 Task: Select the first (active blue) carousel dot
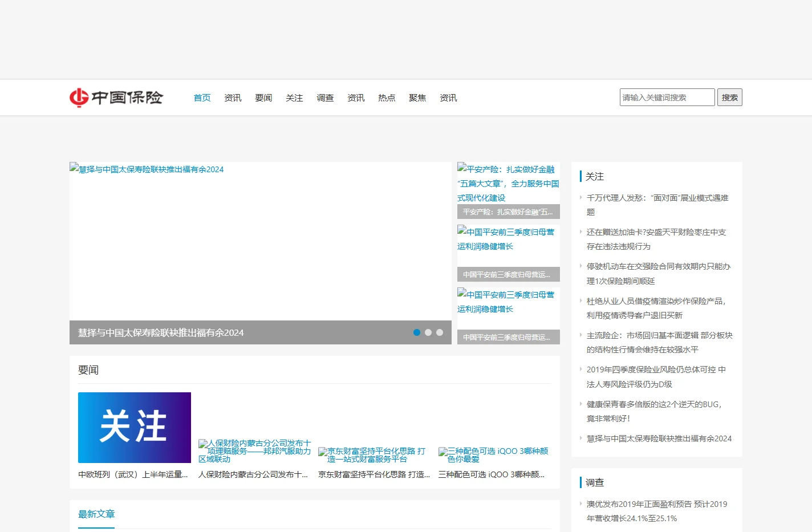[x=417, y=332]
